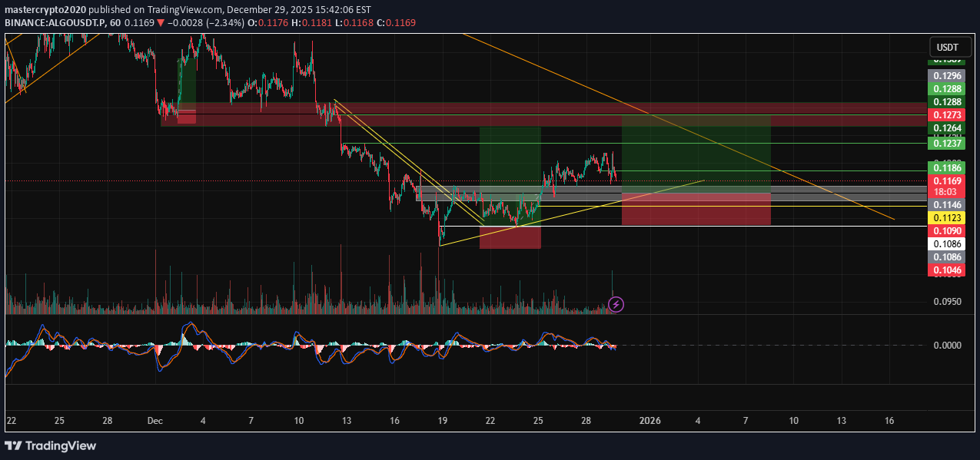Click the 2026 year label on time axis
The width and height of the screenshot is (980, 460).
pos(650,421)
